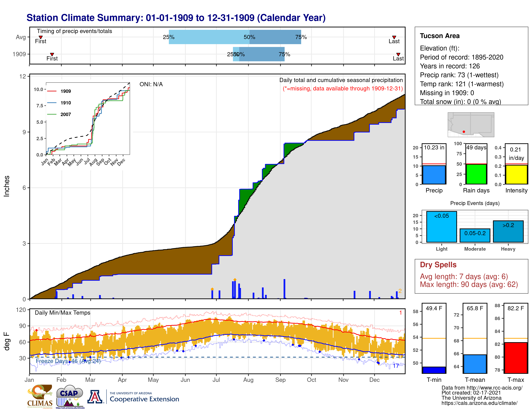Click the 'Plot created: 02-17-2021' text
Image resolution: width=532 pixels, height=411 pixels.
pos(471,393)
